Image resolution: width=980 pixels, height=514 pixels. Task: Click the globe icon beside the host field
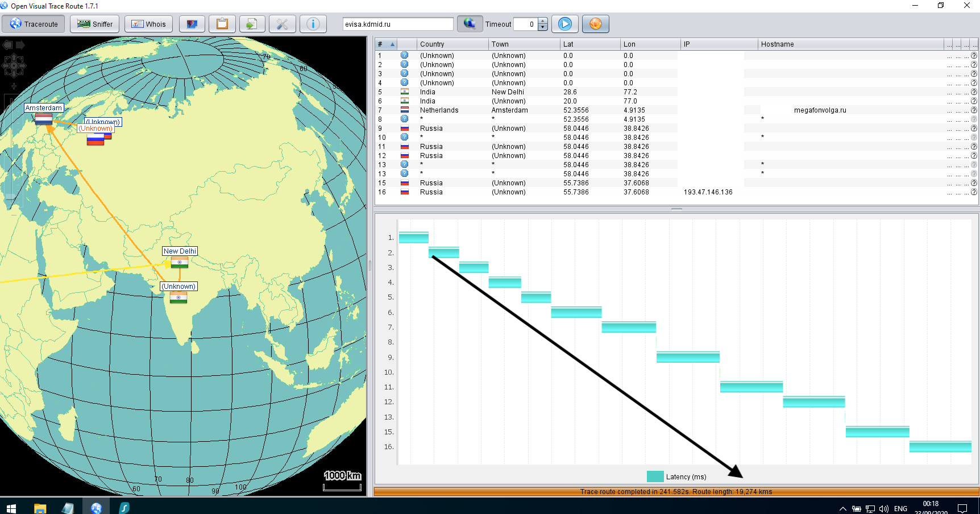pos(470,24)
